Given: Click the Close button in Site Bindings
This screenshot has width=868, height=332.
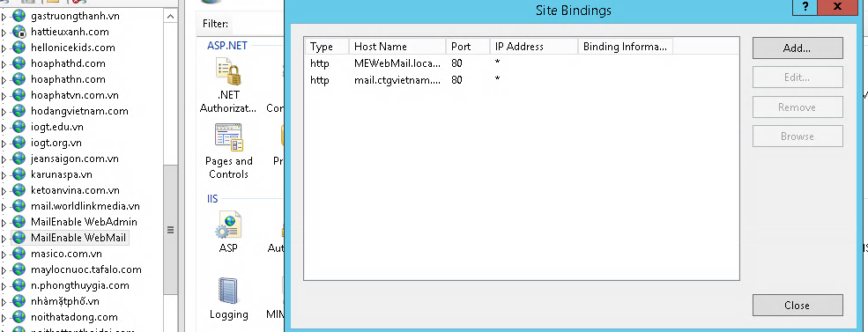Looking at the screenshot, I should [798, 306].
